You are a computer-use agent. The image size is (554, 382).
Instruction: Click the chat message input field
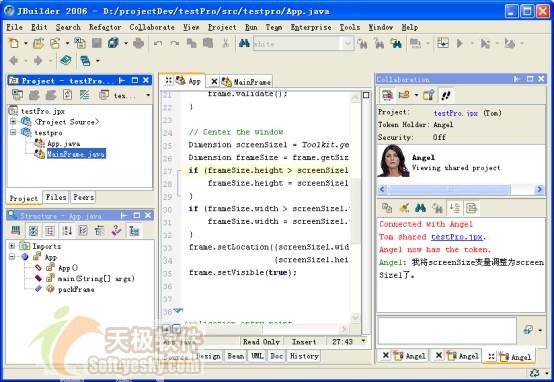(447, 331)
